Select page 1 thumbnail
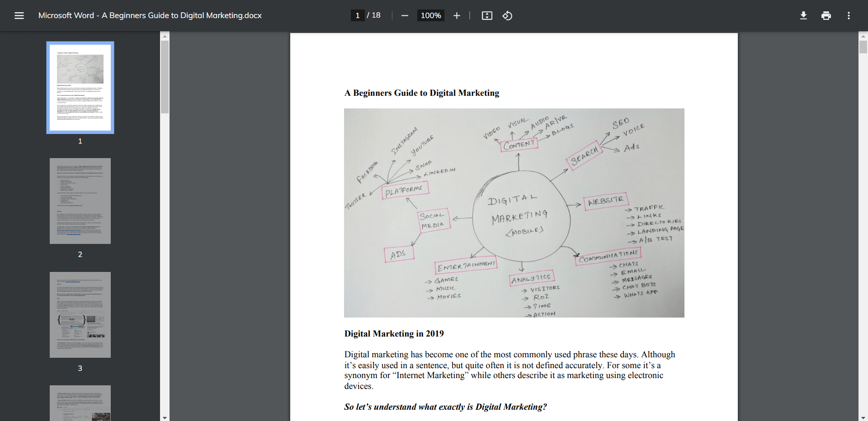 80,88
